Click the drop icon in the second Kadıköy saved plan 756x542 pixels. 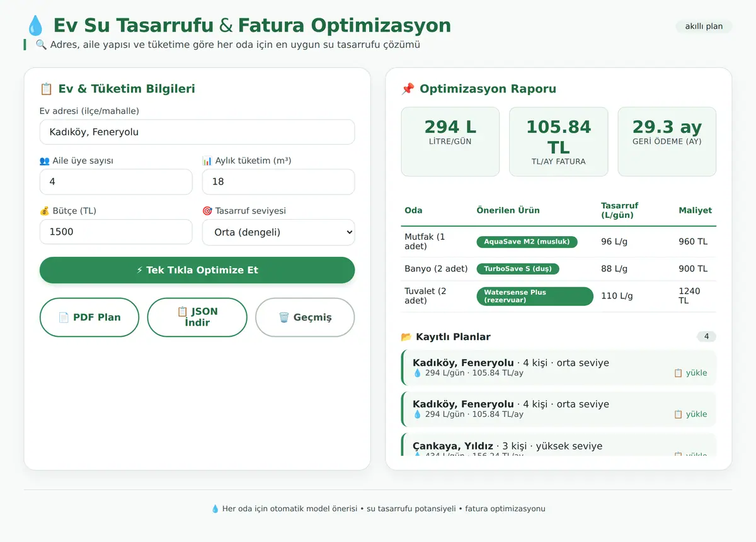(417, 414)
